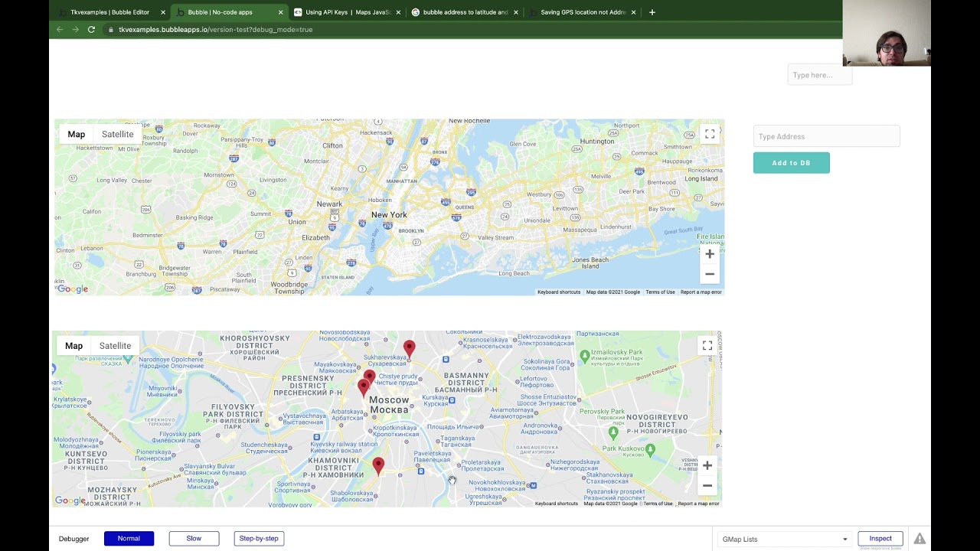Toggle fullscreen on New York map
Viewport: 980px width, 551px height.
(x=710, y=134)
